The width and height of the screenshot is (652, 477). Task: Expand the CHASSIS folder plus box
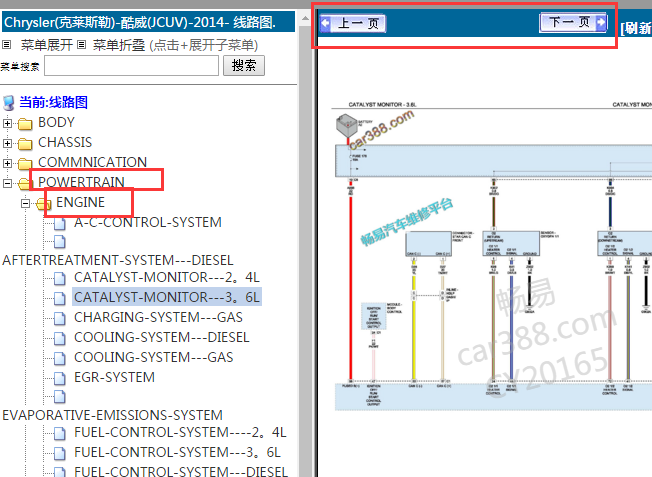pyautogui.click(x=7, y=143)
